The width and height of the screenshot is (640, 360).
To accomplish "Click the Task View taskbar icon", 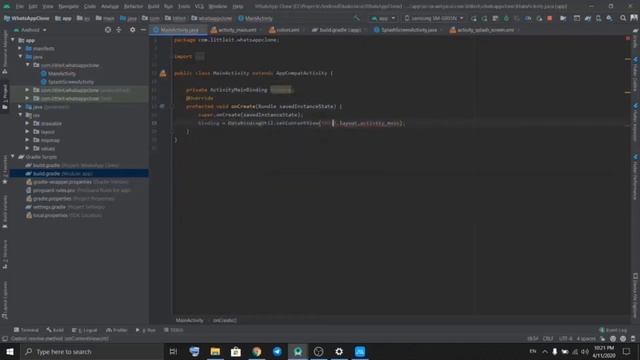I will pyautogui.click(x=173, y=351).
